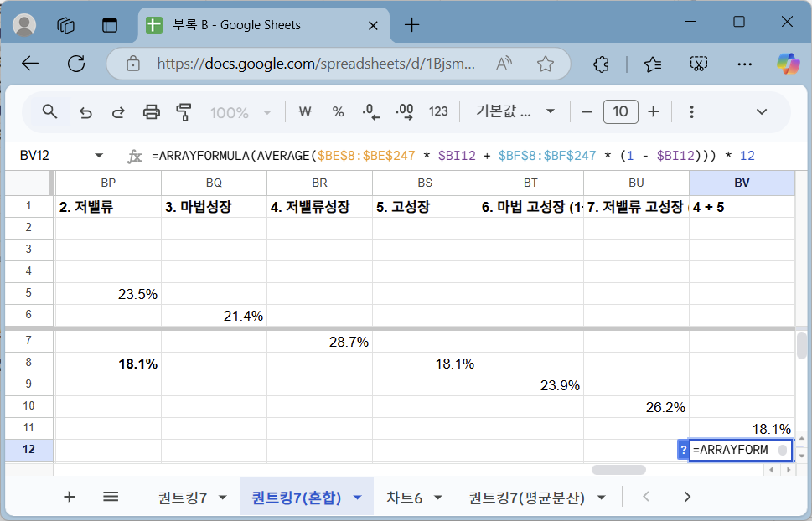Open the browser workspaces icon
Screen dimensions: 812x521
65,25
